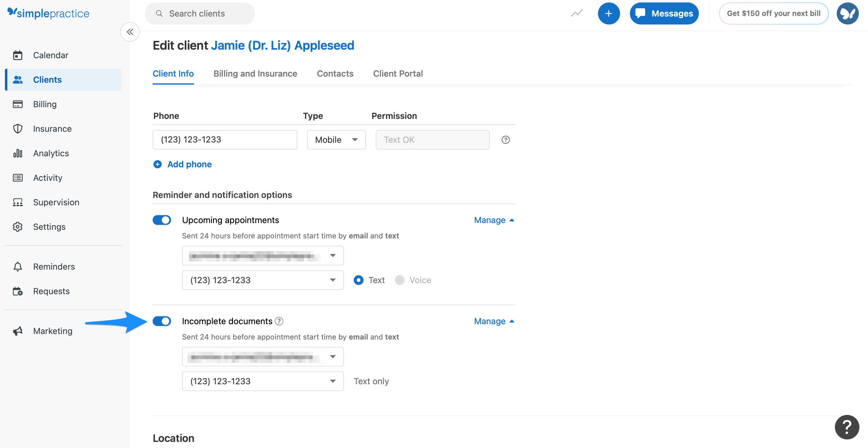Select the Supervision sidebar icon

point(17,202)
